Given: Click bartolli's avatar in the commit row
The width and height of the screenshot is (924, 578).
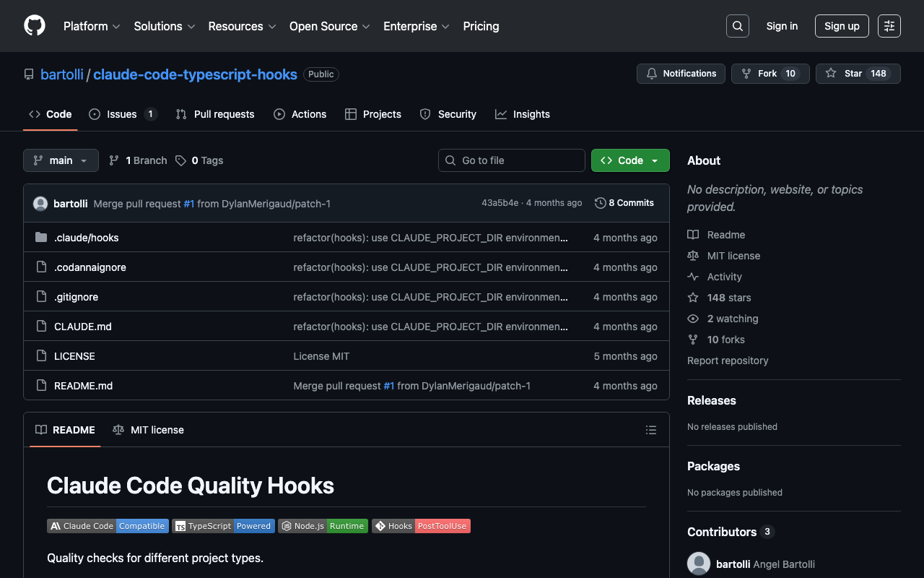Looking at the screenshot, I should click(40, 204).
